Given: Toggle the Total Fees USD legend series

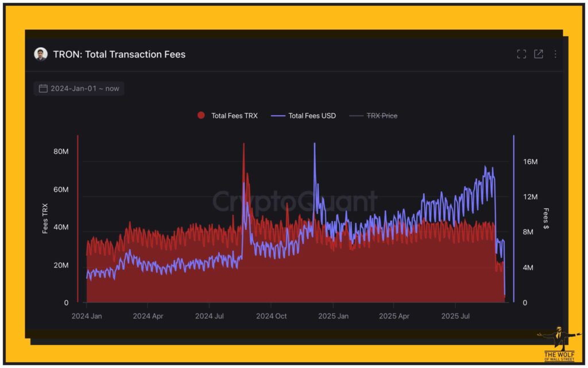Looking at the screenshot, I should point(303,116).
